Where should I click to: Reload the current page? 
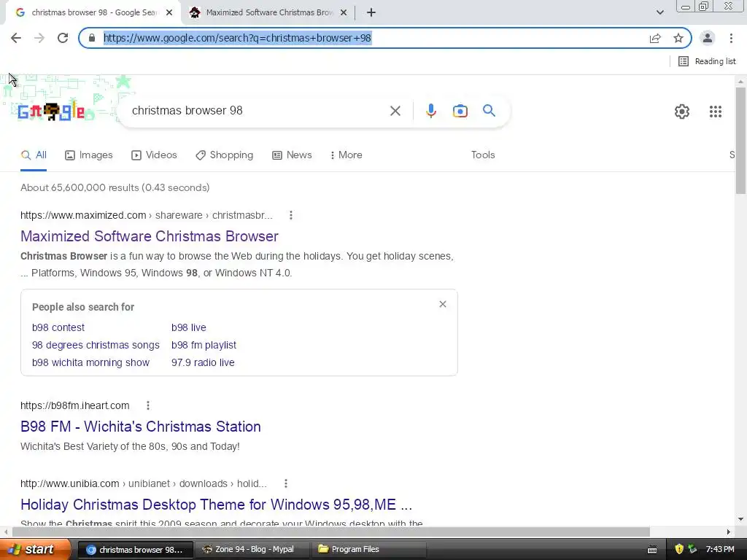(x=63, y=38)
